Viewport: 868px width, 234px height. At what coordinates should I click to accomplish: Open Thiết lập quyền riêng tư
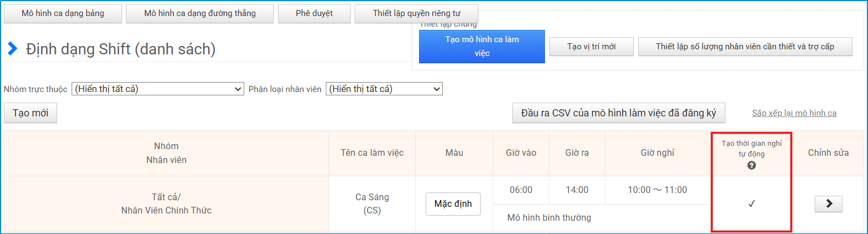click(416, 14)
